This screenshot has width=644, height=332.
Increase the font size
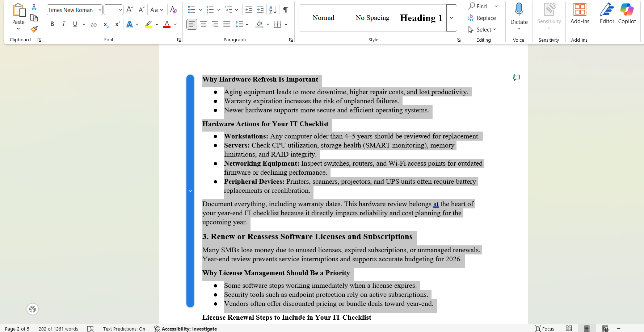(129, 9)
